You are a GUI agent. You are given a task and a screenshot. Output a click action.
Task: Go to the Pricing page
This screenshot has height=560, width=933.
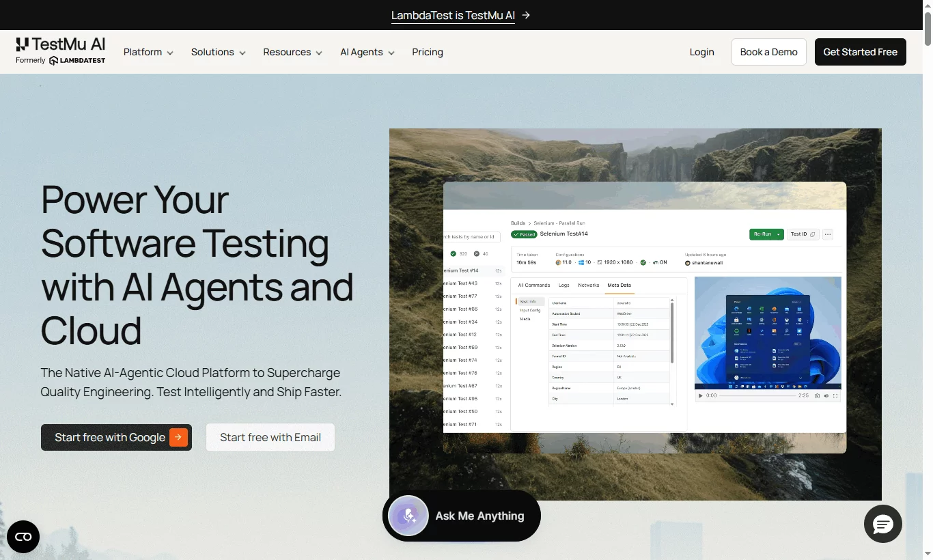428,52
